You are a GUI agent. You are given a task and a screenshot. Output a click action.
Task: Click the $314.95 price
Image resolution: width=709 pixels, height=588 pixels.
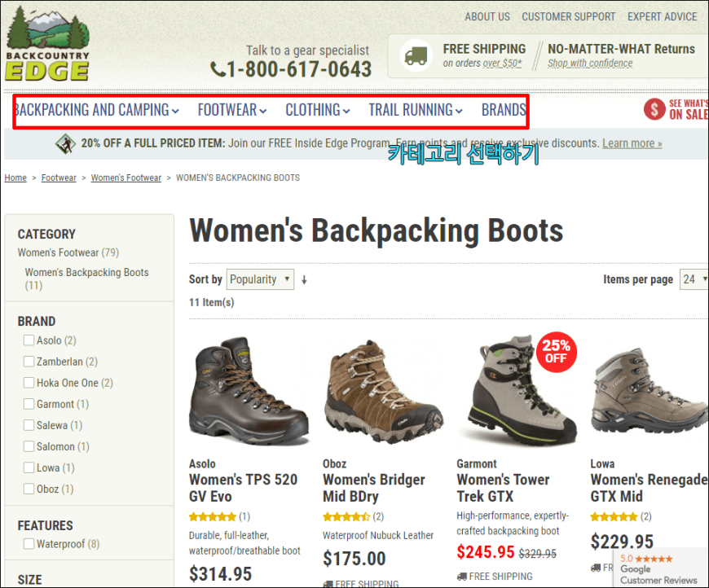pos(220,574)
